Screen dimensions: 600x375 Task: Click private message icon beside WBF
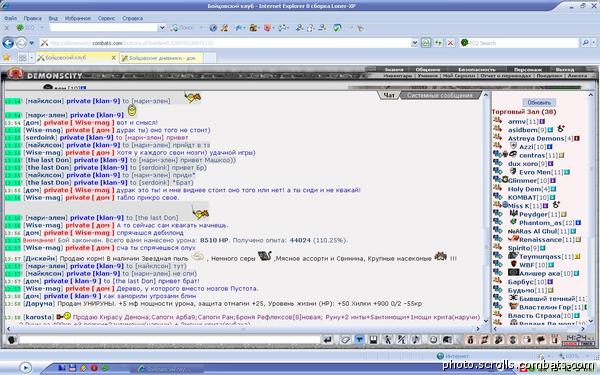(x=497, y=264)
